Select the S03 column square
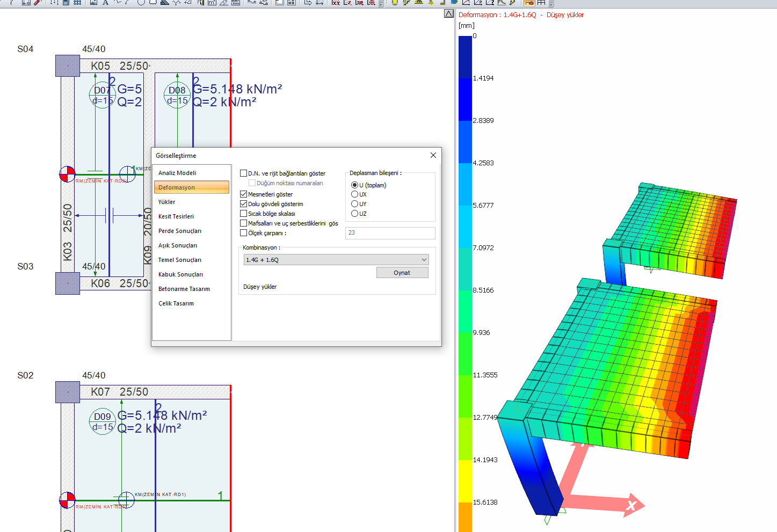777x532 pixels. 68,283
